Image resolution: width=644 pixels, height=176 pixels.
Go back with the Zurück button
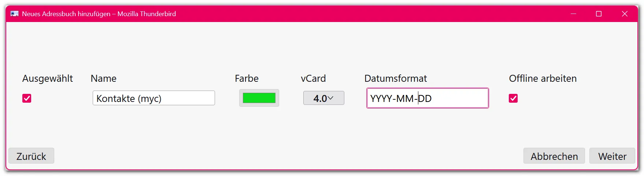(x=31, y=156)
